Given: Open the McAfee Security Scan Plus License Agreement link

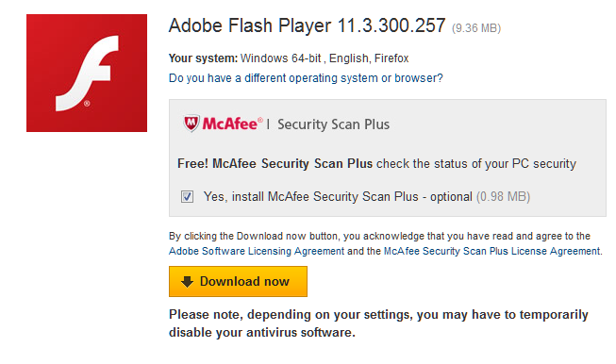Looking at the screenshot, I should [491, 251].
